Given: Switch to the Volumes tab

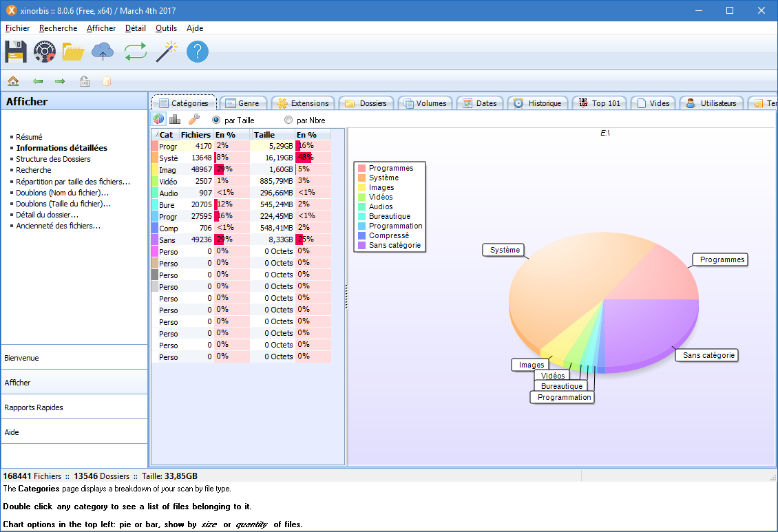Looking at the screenshot, I should click(x=425, y=103).
